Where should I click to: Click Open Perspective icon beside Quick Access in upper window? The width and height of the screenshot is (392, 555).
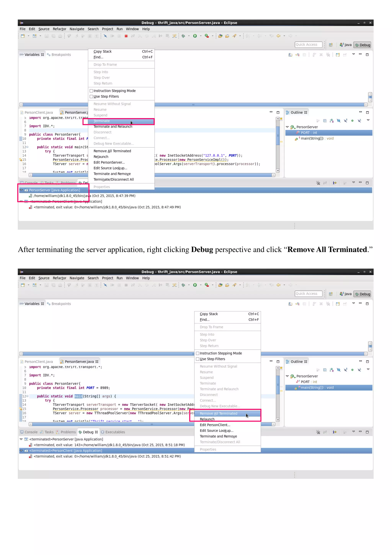(x=331, y=45)
